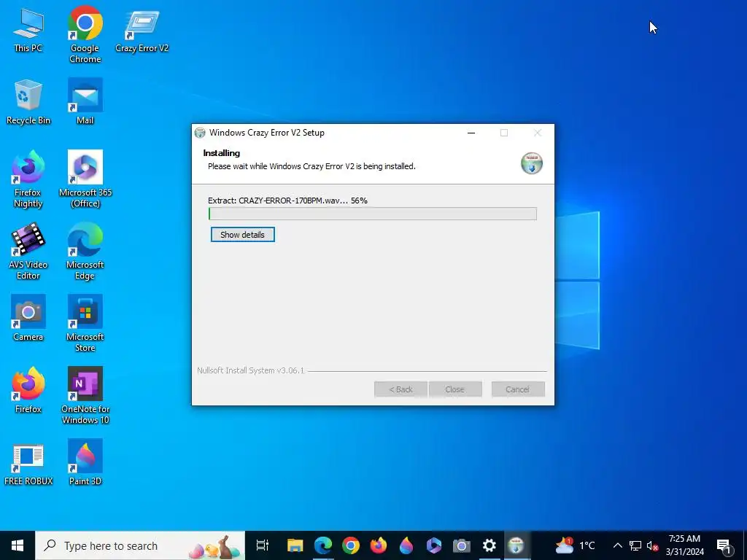Open Task View from taskbar

[263, 545]
